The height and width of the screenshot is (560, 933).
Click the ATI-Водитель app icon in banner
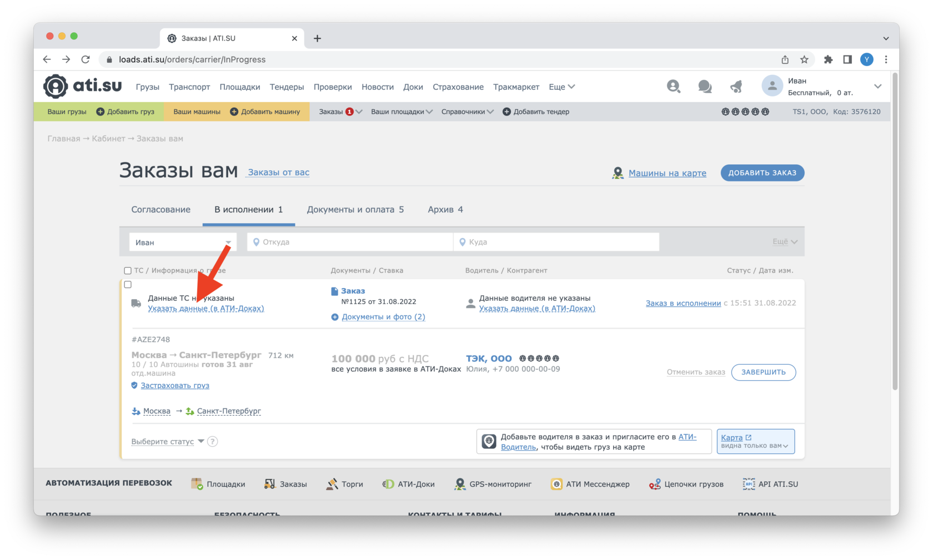pyautogui.click(x=489, y=441)
